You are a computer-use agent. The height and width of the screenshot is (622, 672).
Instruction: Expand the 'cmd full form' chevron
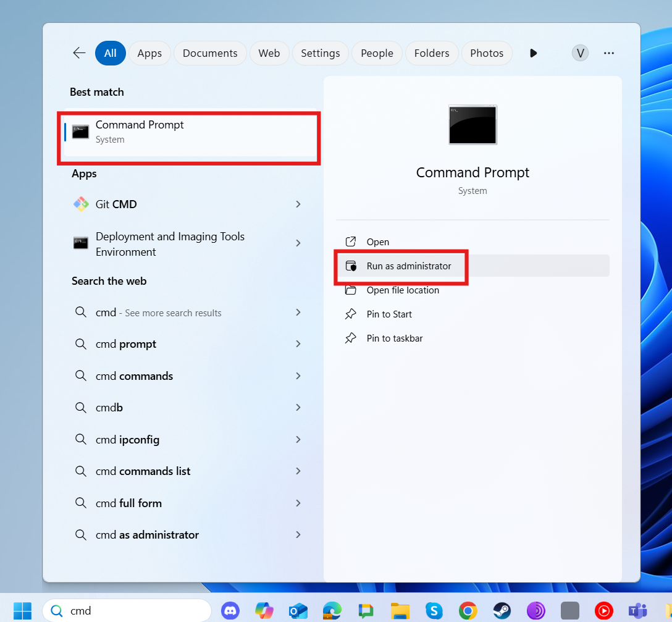tap(298, 503)
